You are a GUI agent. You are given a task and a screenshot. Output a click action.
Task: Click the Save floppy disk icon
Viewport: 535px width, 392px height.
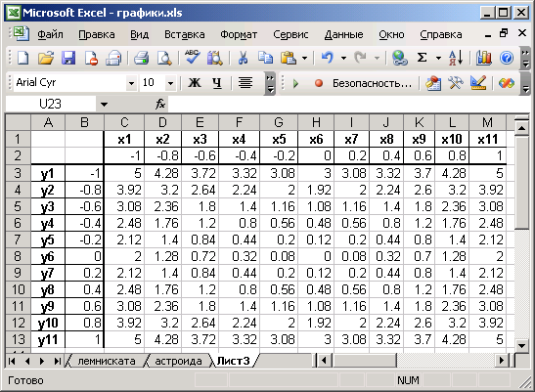(68, 58)
